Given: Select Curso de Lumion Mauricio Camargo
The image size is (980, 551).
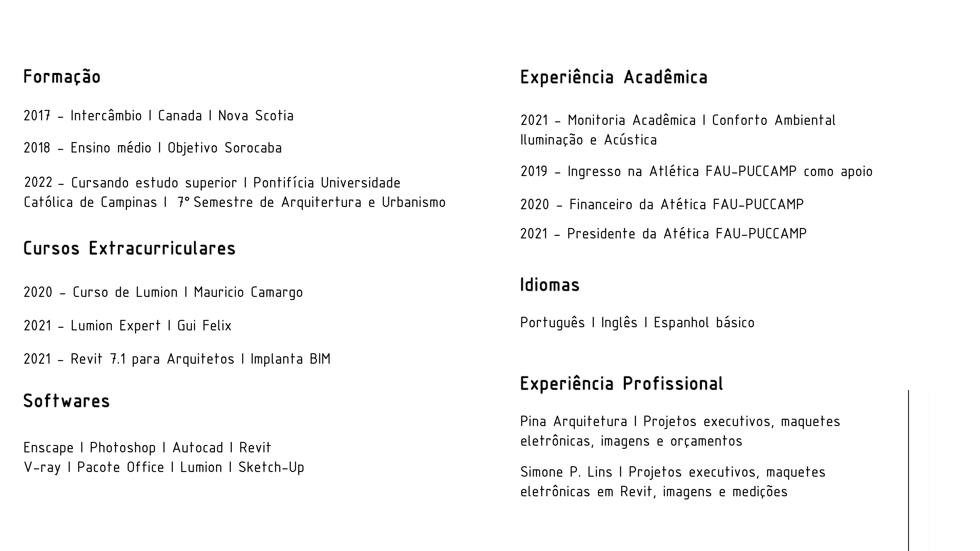Looking at the screenshot, I should (163, 292).
